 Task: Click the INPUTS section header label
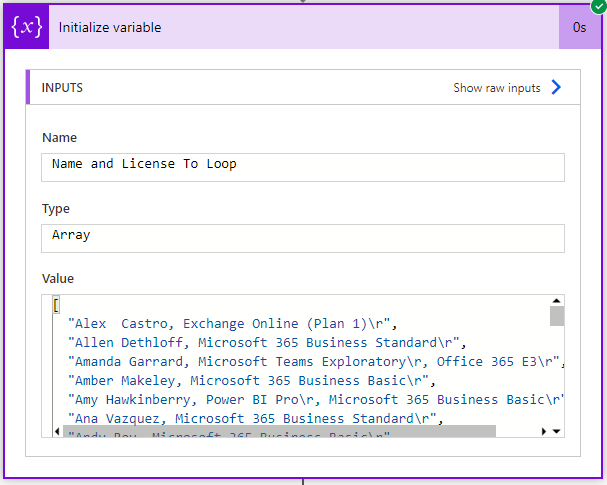tap(62, 88)
